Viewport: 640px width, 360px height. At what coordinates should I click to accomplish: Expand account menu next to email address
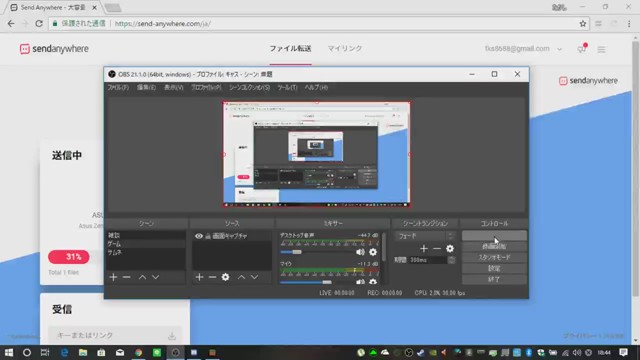[559, 49]
